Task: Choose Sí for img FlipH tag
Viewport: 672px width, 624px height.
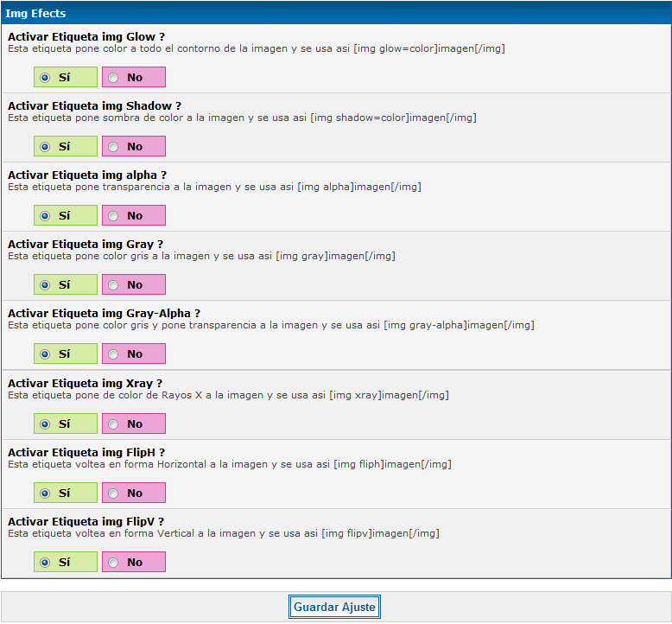Action: [45, 493]
